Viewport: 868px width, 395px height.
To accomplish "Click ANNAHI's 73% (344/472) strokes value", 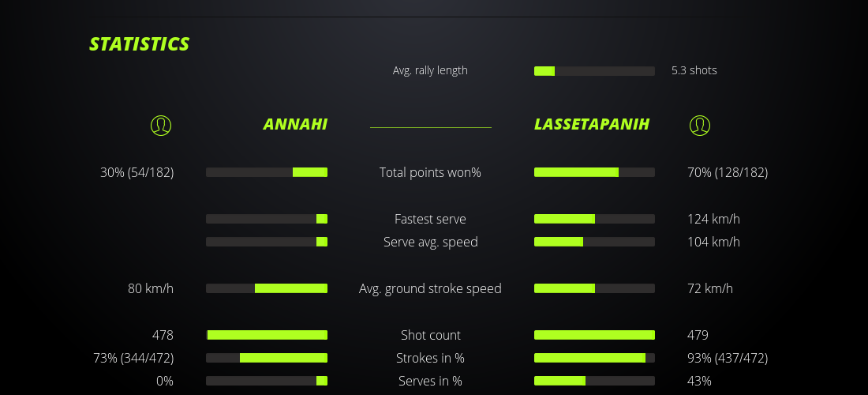I will pyautogui.click(x=133, y=358).
